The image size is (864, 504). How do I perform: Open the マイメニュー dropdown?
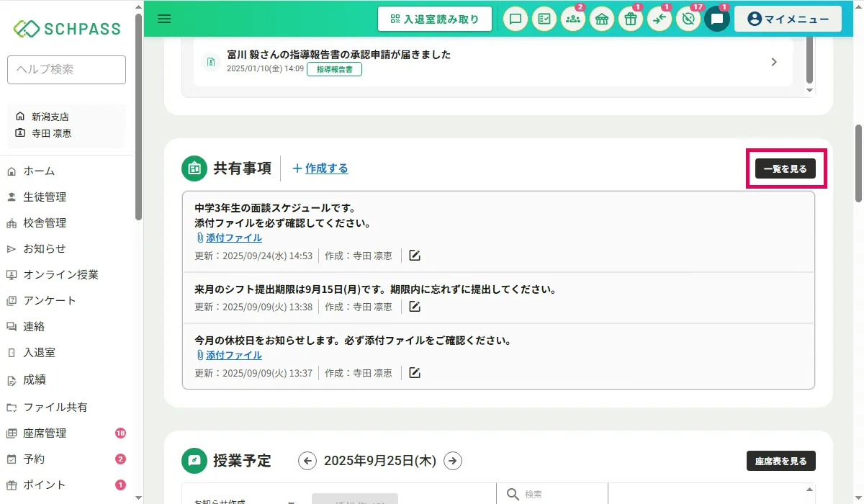coord(788,19)
